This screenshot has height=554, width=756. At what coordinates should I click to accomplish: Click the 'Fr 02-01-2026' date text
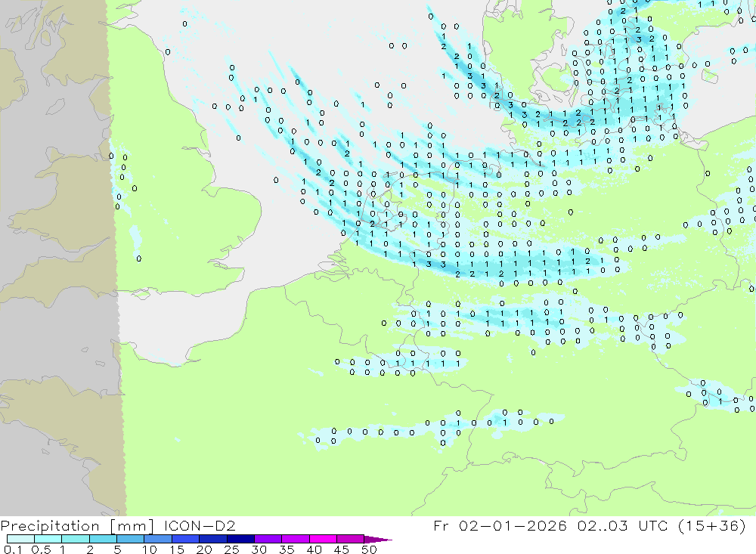pos(500,525)
